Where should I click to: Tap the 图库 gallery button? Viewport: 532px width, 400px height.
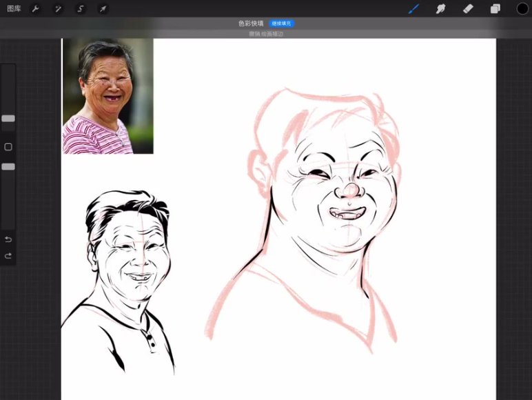tap(14, 9)
